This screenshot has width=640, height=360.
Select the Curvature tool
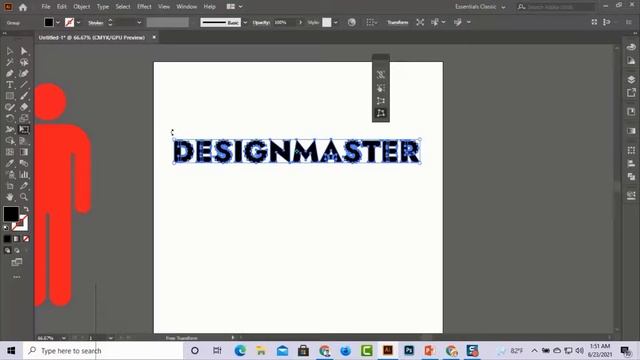click(x=24, y=73)
